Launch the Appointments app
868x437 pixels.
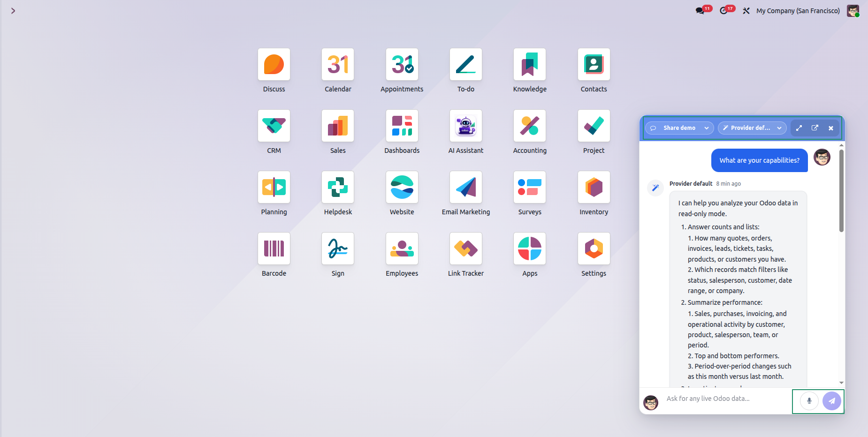pyautogui.click(x=402, y=64)
